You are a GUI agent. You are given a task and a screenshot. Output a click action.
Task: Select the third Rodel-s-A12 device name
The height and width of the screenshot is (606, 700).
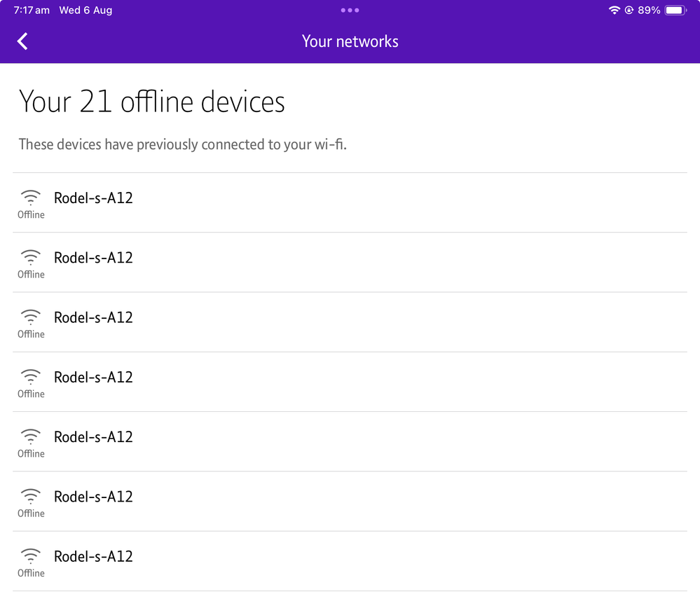pyautogui.click(x=93, y=317)
